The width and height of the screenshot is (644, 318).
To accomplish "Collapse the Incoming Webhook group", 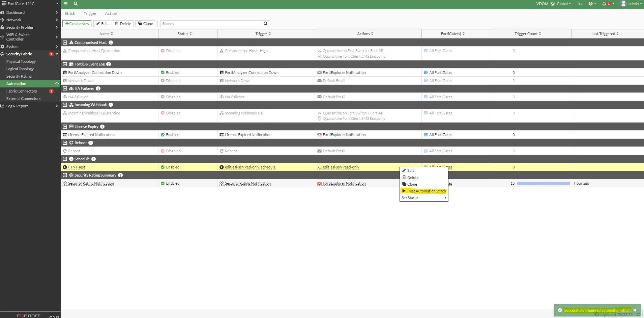I will 65,105.
